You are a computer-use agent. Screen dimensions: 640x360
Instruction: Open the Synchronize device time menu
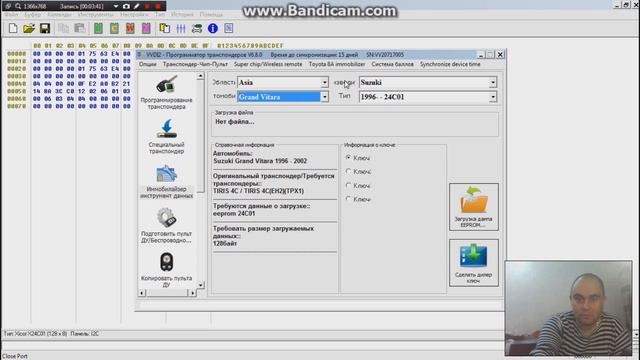click(450, 64)
